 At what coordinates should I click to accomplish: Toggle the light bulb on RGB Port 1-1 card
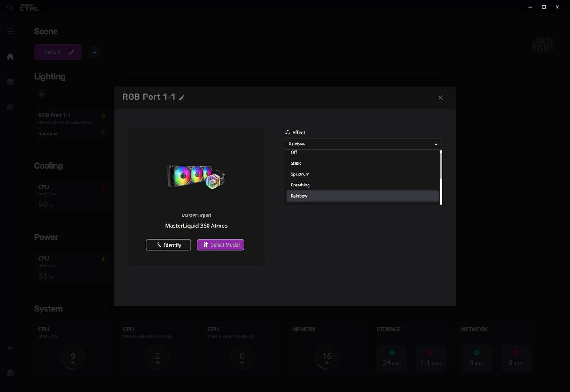pyautogui.click(x=103, y=116)
